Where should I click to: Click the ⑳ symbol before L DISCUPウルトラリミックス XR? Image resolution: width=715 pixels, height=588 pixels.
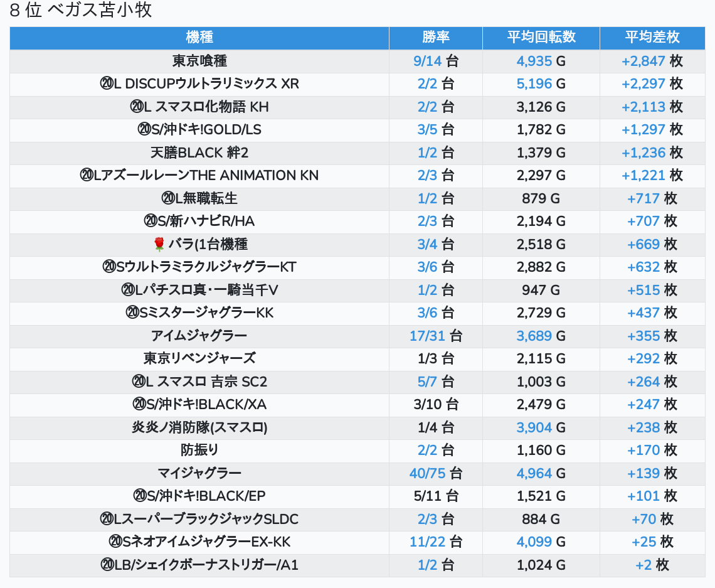[107, 83]
